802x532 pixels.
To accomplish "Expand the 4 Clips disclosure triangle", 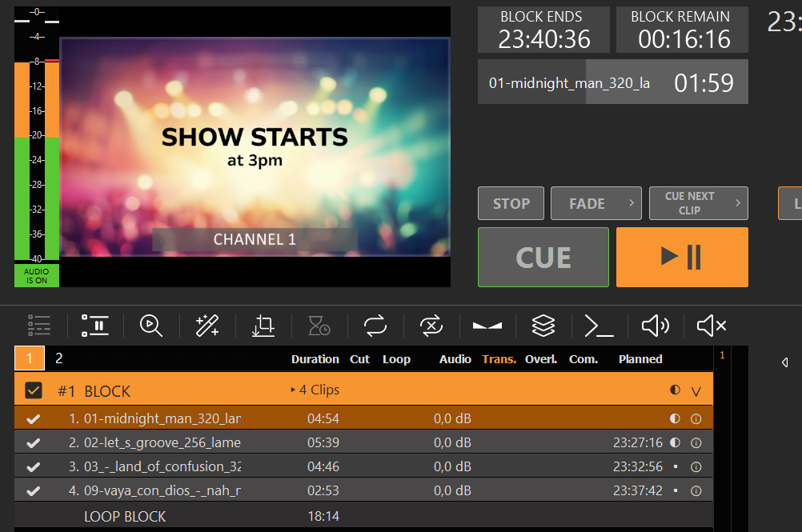I will click(293, 390).
